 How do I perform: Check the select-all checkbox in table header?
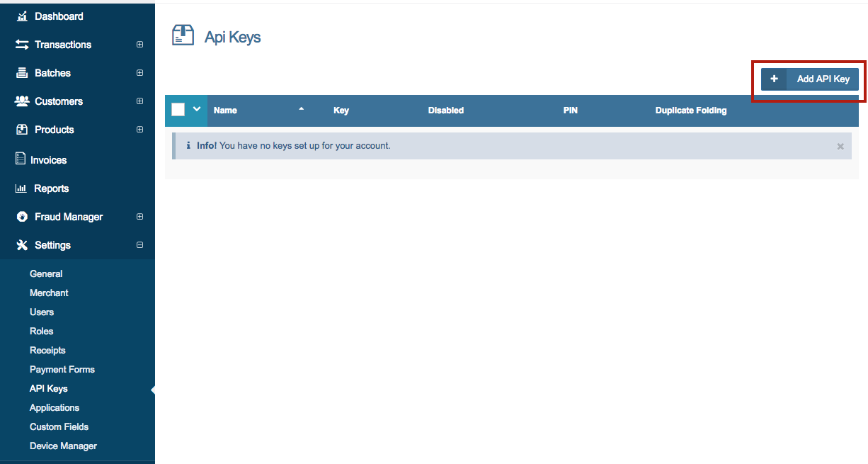pos(178,110)
